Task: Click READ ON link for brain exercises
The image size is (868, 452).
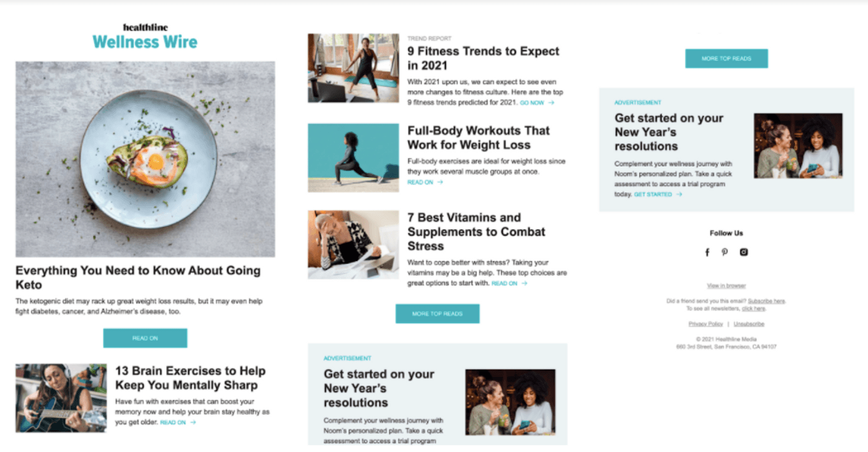Action: point(178,423)
